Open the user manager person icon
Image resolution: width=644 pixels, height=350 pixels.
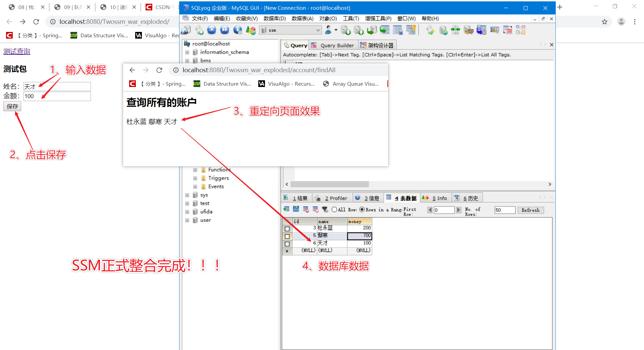(328, 30)
